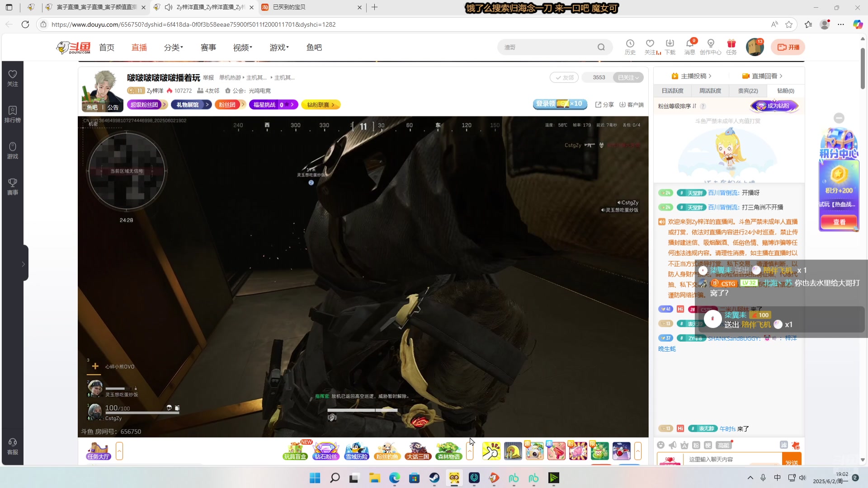Send the red water gun gift

pyautogui.click(x=556, y=451)
